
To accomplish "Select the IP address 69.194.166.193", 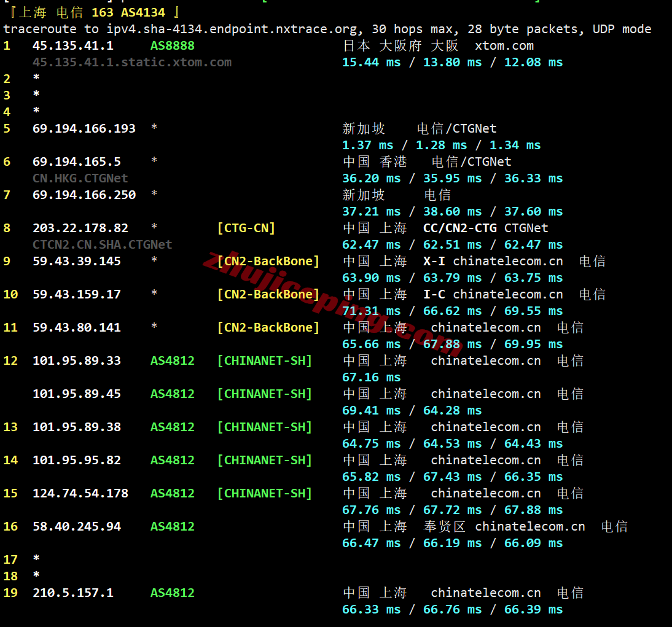I will point(84,128).
